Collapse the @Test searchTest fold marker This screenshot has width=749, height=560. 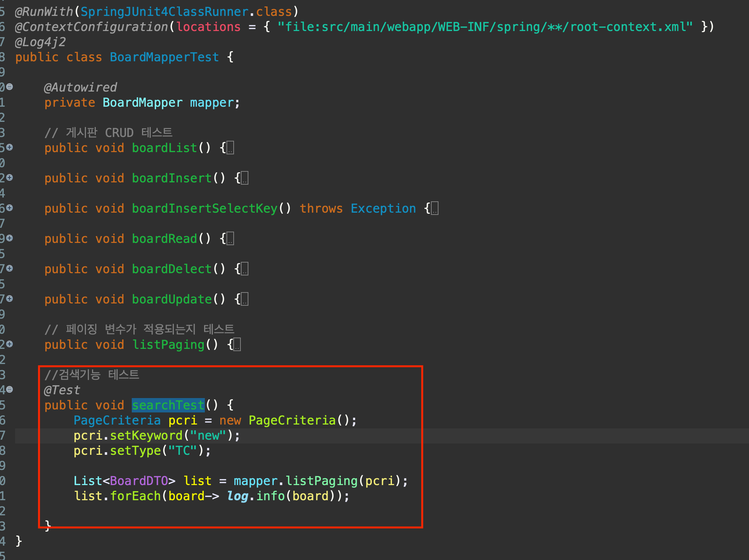tap(9, 389)
